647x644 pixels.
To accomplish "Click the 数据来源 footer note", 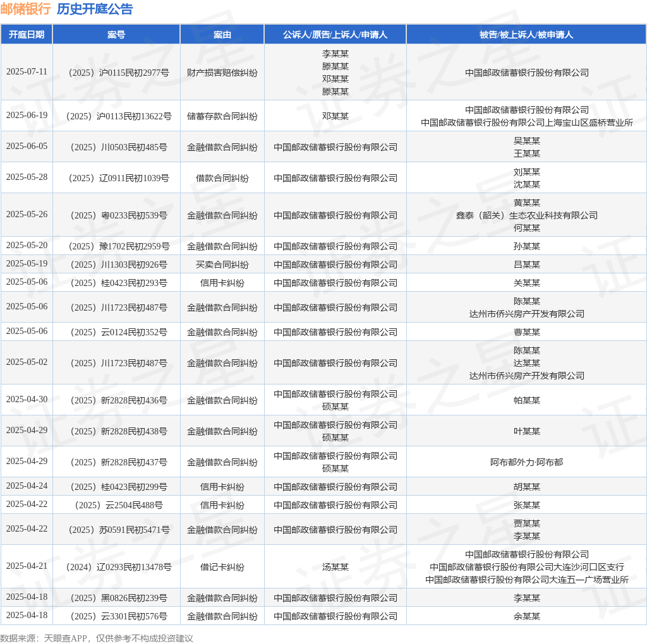I will coord(97,638).
